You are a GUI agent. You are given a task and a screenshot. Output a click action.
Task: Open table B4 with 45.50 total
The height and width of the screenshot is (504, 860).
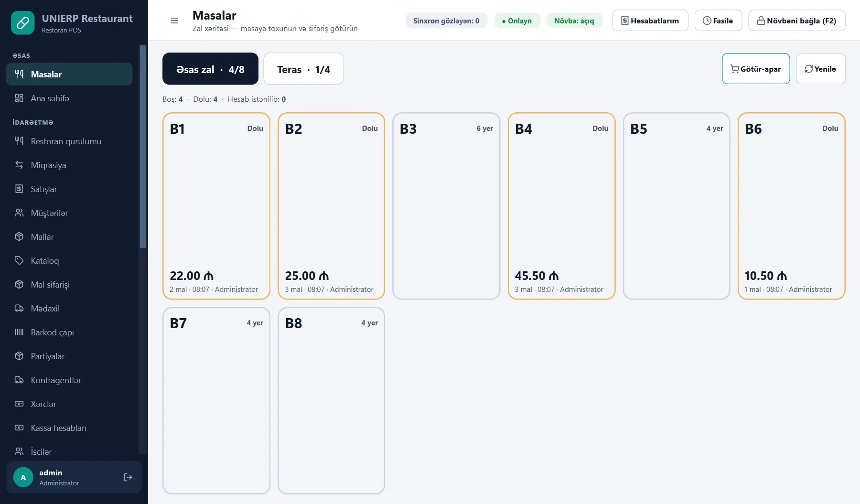pyautogui.click(x=561, y=206)
